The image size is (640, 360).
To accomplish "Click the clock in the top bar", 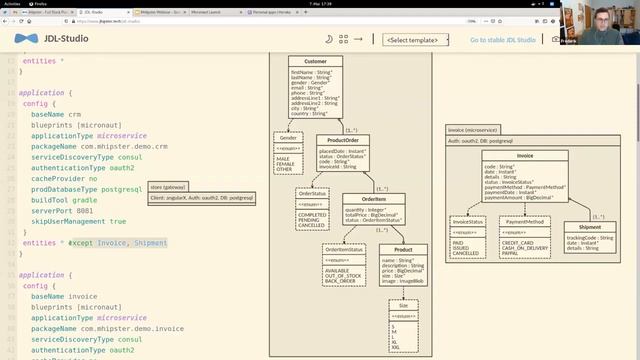I will (x=320, y=4).
